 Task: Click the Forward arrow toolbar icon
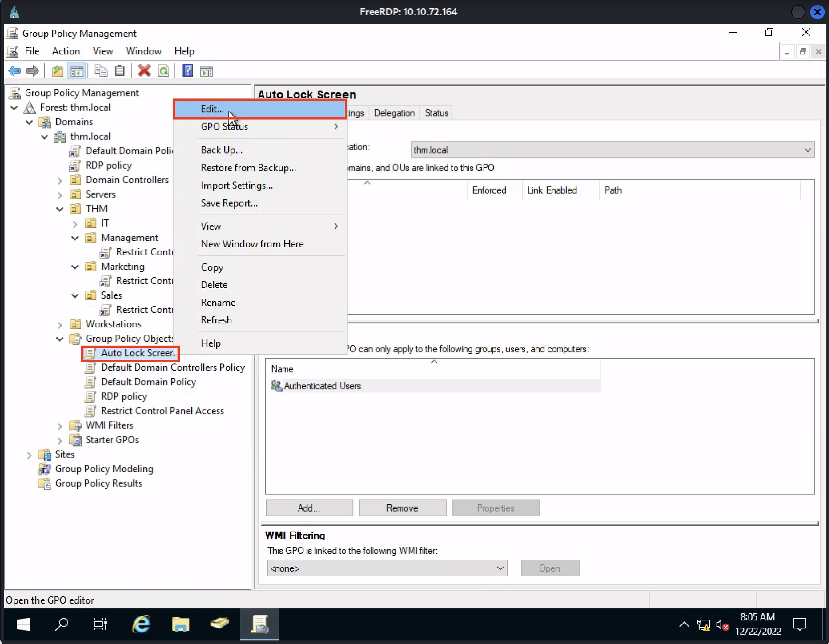(x=33, y=71)
